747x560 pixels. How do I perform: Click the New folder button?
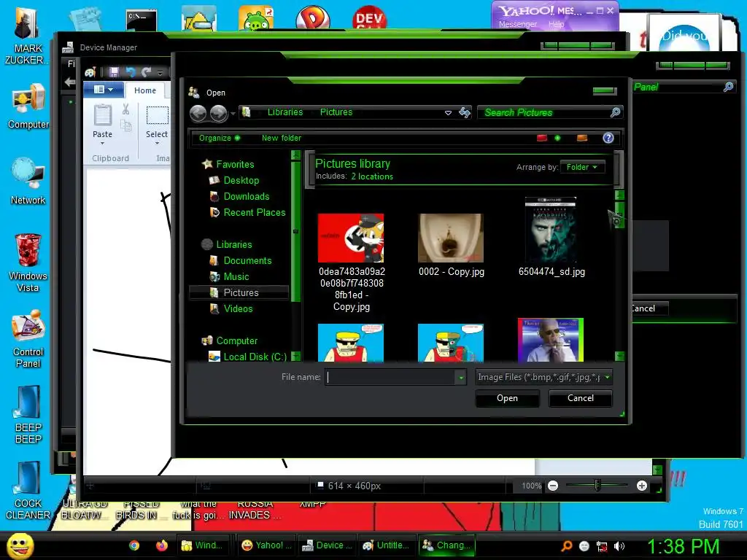tap(281, 138)
